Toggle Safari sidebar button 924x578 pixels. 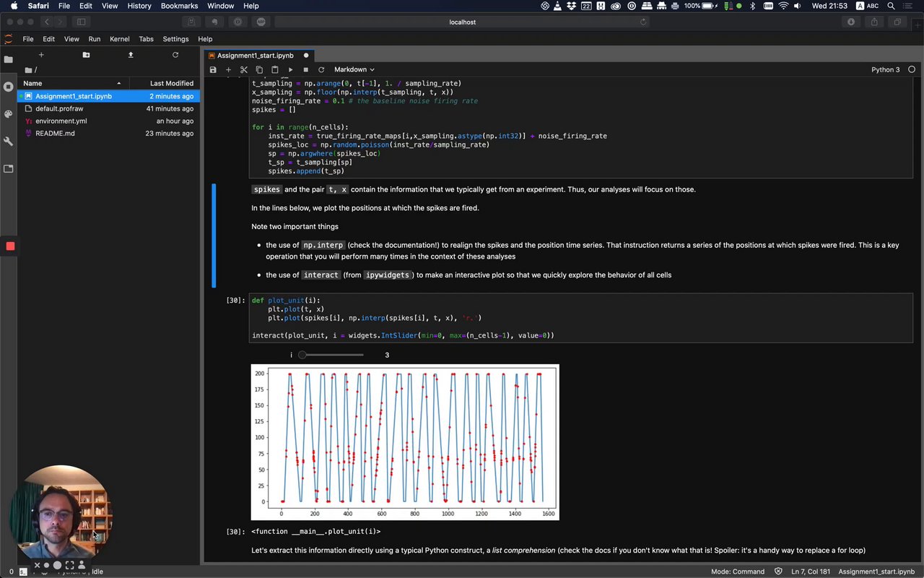click(x=81, y=22)
